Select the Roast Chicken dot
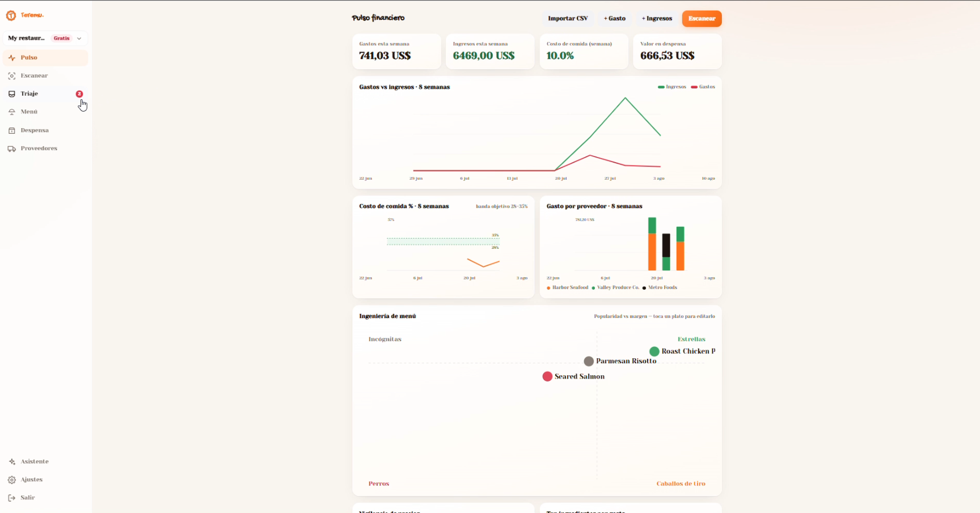 [654, 351]
